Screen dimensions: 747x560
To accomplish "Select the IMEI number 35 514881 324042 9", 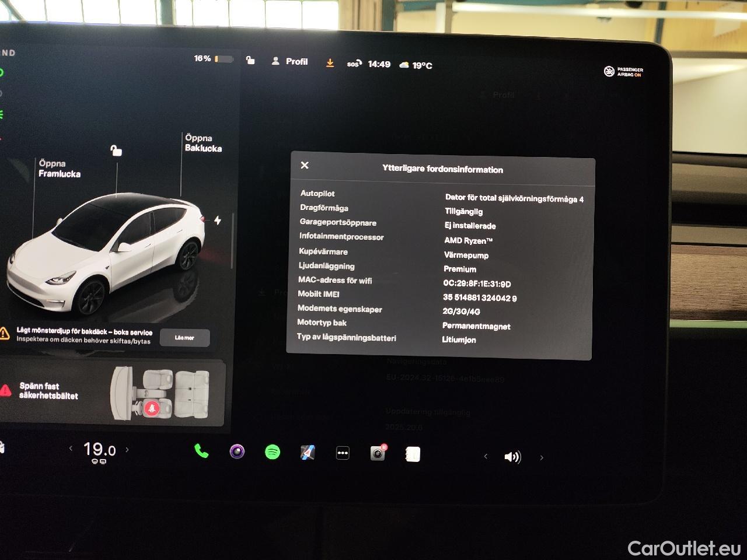I will 480,297.
